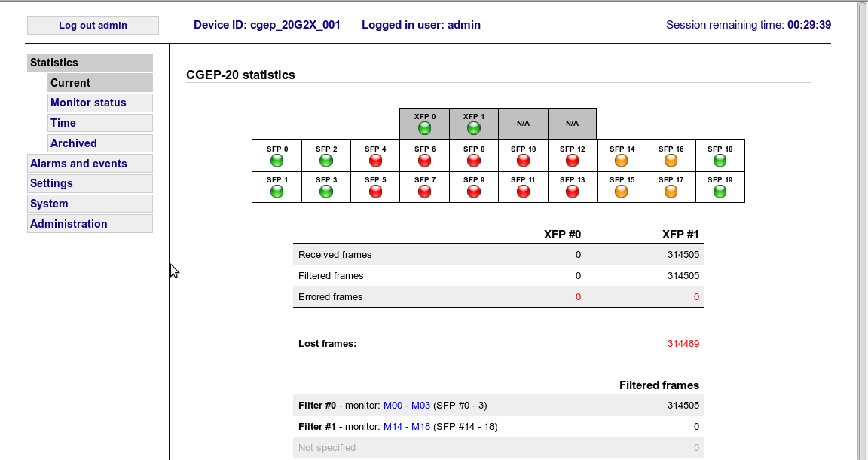Click the red SFP 6 status icon

[x=424, y=160]
